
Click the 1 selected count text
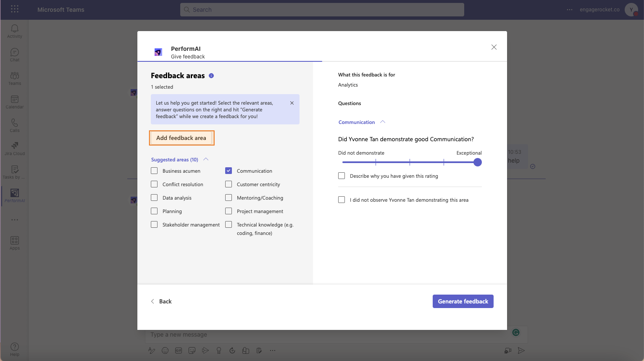[162, 87]
